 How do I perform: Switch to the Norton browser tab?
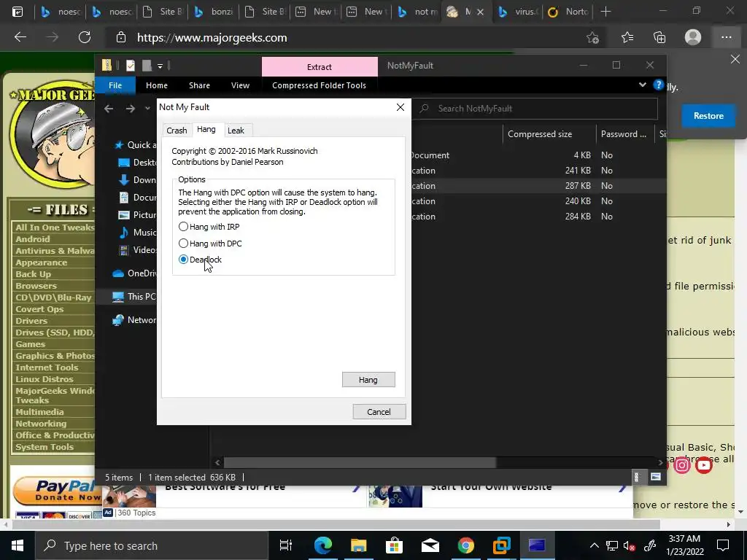[x=568, y=12]
